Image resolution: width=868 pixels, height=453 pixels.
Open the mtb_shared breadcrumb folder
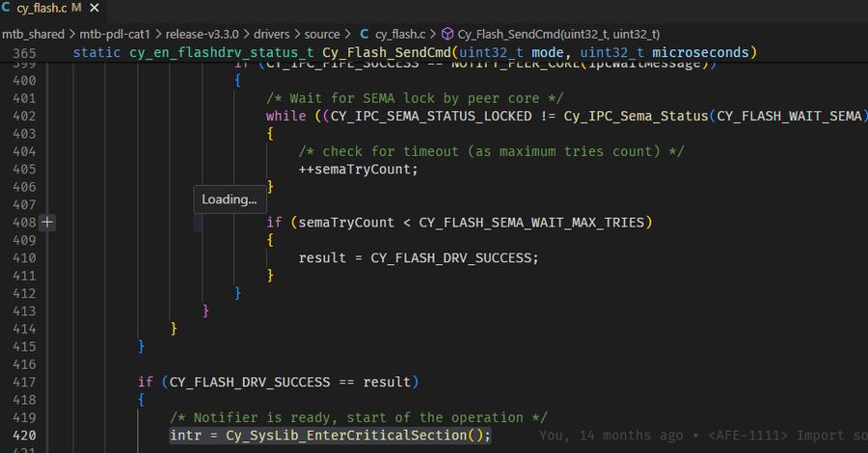click(33, 34)
